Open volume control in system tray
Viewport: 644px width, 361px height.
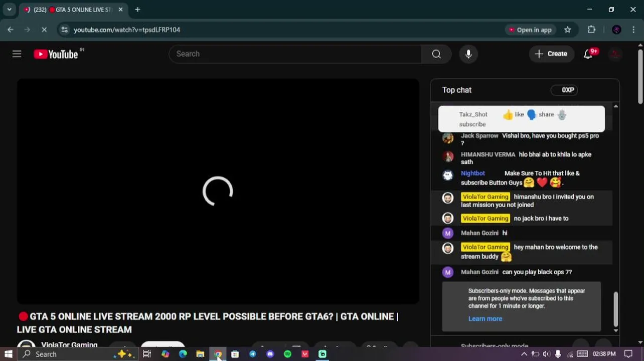coord(546,354)
